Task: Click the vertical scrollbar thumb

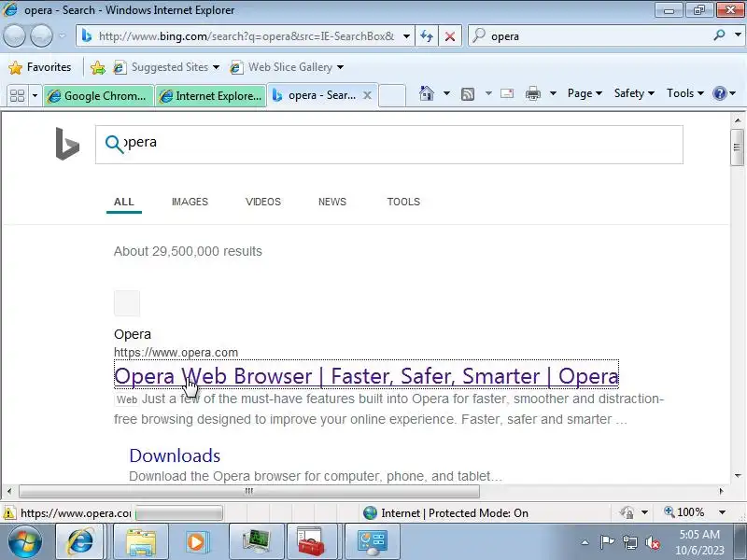Action: coord(738,147)
